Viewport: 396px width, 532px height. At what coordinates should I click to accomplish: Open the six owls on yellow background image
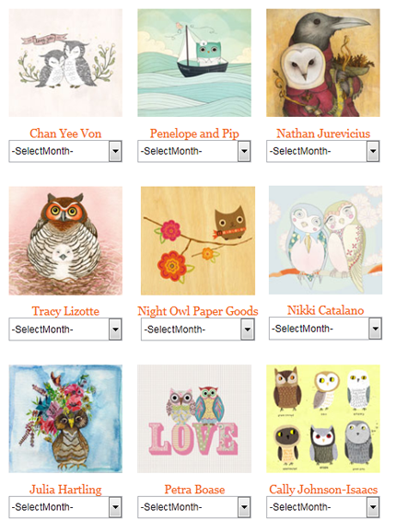click(x=323, y=419)
